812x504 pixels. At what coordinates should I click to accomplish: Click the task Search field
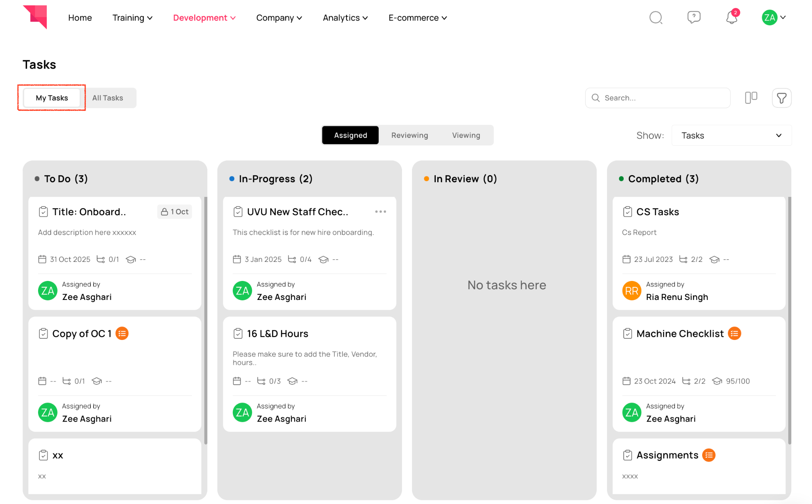click(658, 98)
